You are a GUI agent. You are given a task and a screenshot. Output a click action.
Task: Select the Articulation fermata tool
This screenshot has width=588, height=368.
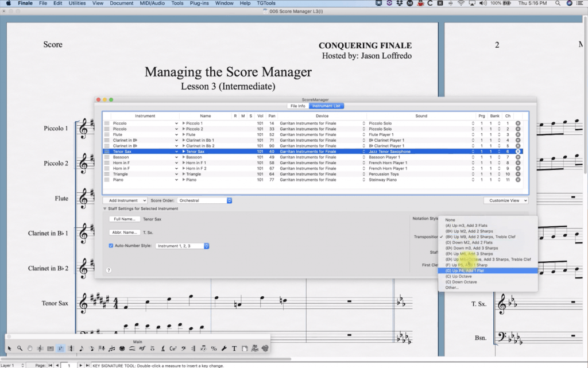152,348
